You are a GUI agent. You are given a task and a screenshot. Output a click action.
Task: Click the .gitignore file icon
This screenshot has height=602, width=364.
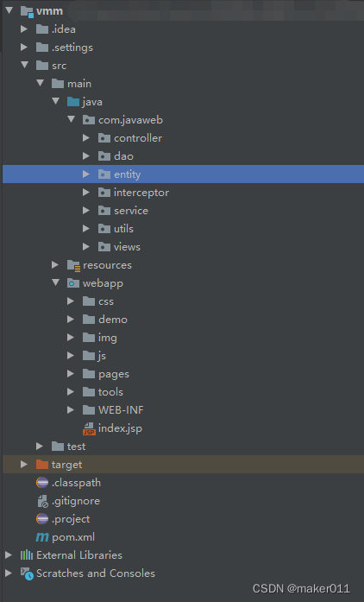tap(42, 501)
